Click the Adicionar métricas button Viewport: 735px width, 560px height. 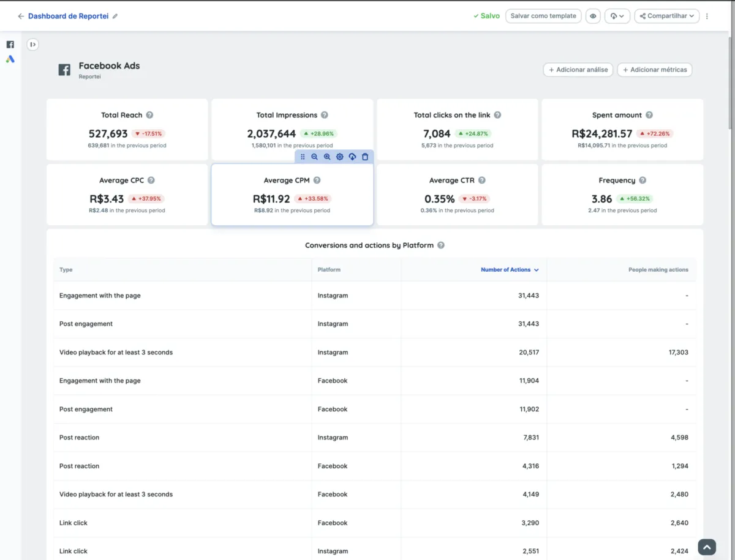[654, 70]
